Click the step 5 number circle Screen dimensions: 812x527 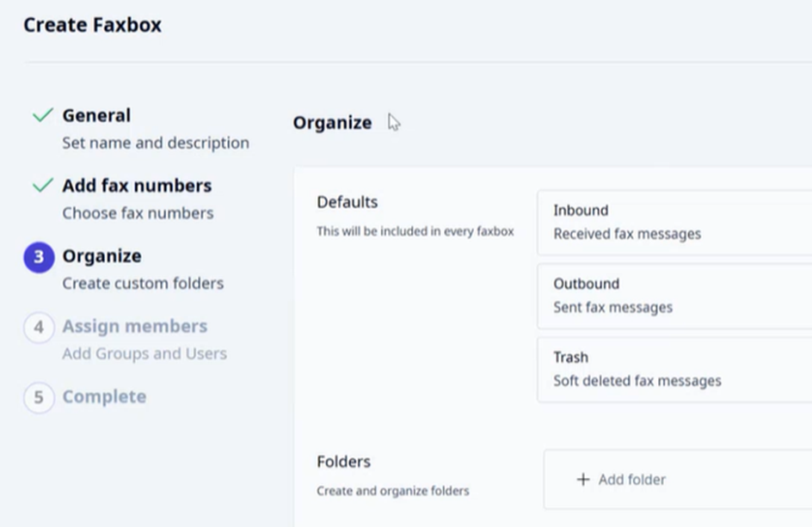(x=39, y=397)
